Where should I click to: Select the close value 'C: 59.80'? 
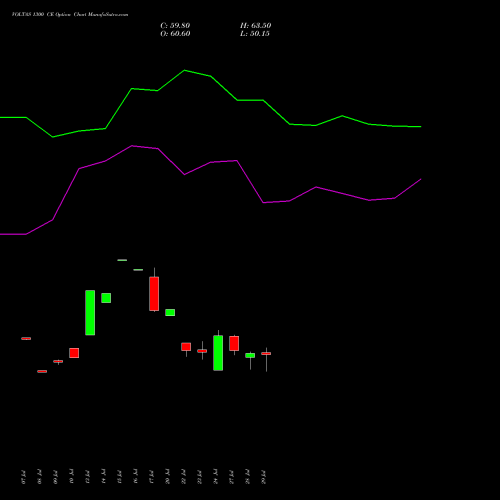pyautogui.click(x=175, y=26)
